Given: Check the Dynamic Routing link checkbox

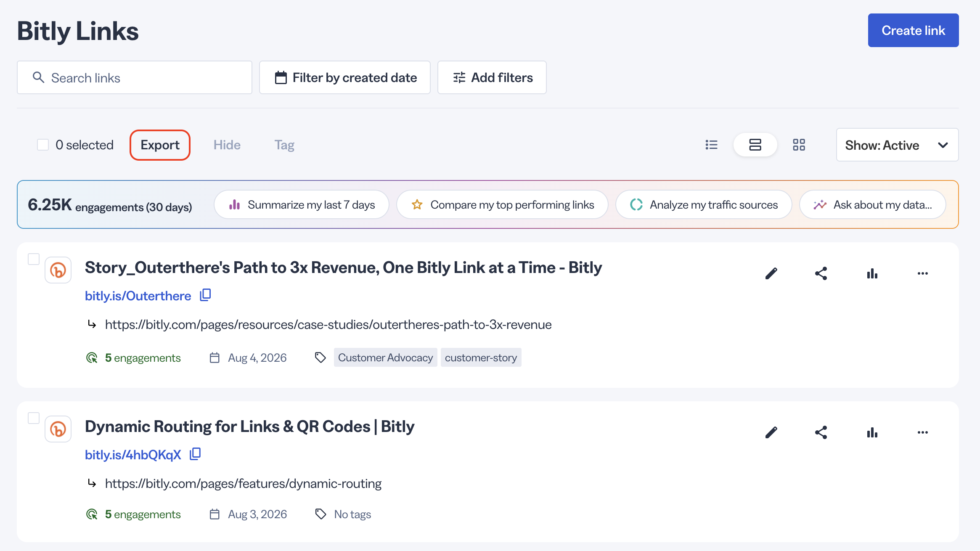Looking at the screenshot, I should pos(34,418).
